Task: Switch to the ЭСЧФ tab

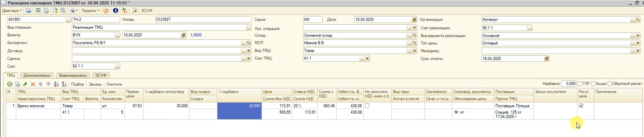Action: pos(101,75)
